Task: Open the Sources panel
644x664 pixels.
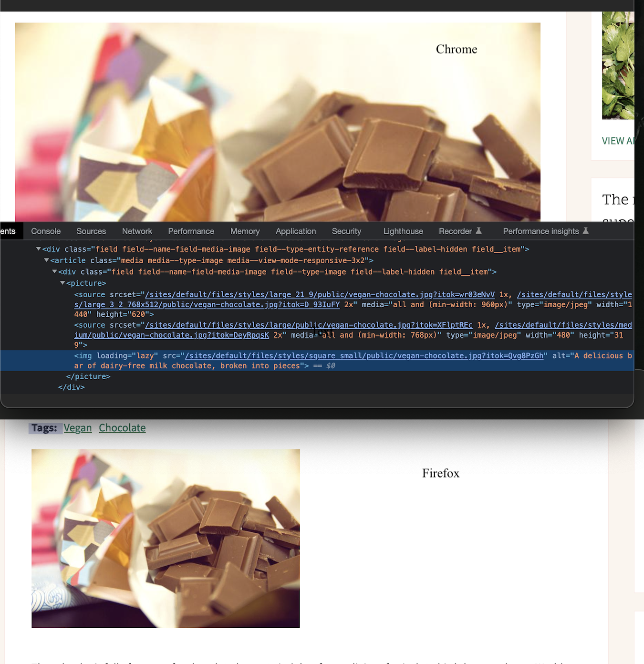Action: click(91, 231)
